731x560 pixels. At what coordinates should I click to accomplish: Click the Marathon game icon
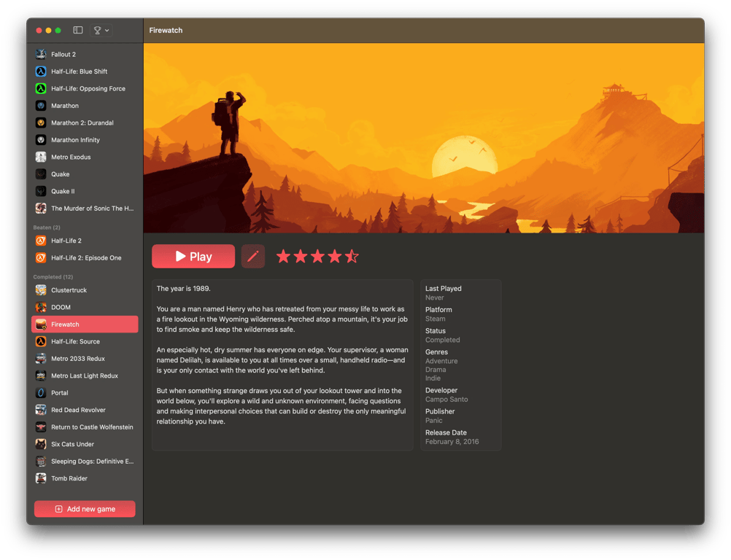coord(41,106)
